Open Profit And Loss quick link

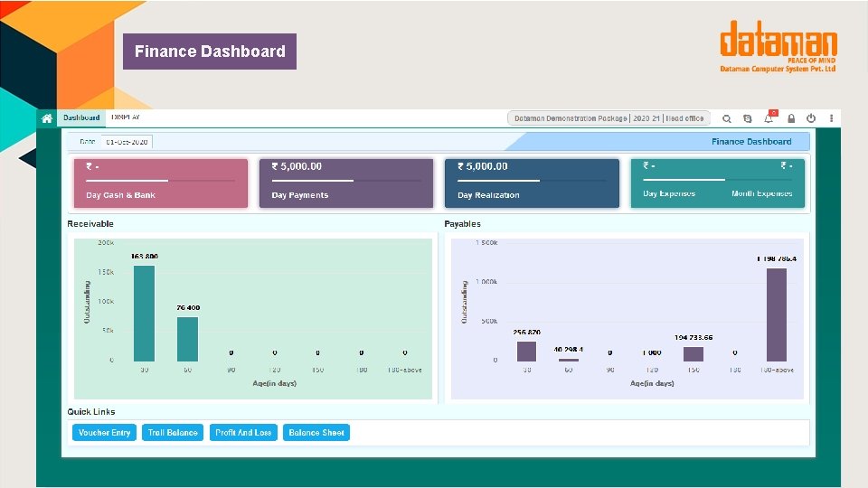(243, 433)
